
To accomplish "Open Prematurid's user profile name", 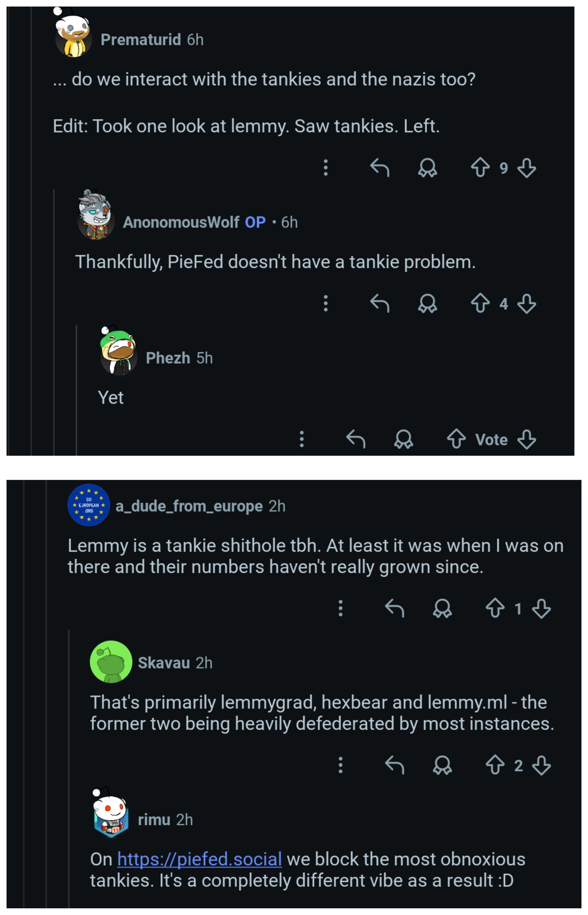I will tap(141, 40).
